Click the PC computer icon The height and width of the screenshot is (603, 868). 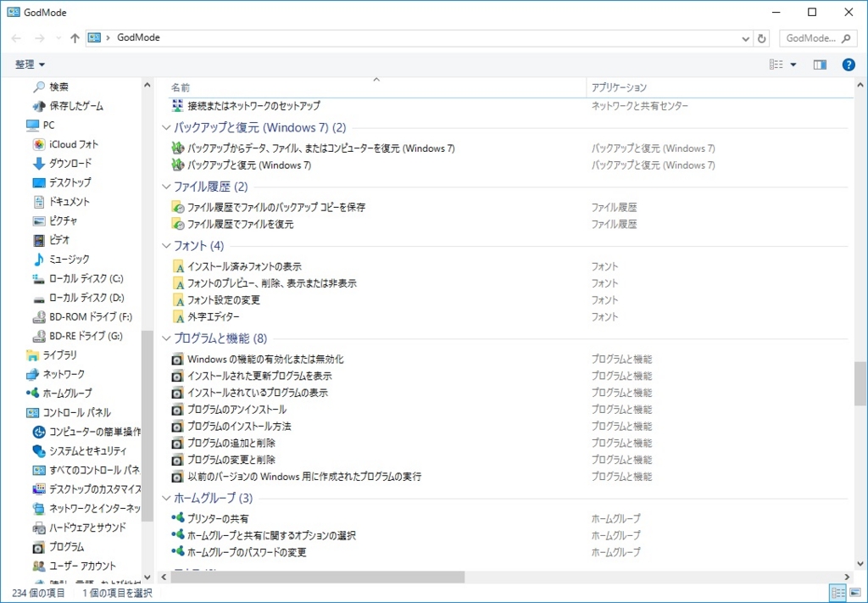33,126
